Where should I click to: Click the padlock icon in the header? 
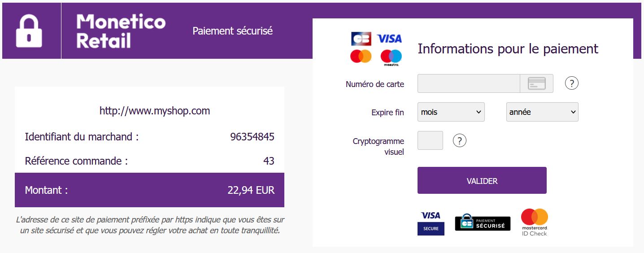pyautogui.click(x=29, y=31)
